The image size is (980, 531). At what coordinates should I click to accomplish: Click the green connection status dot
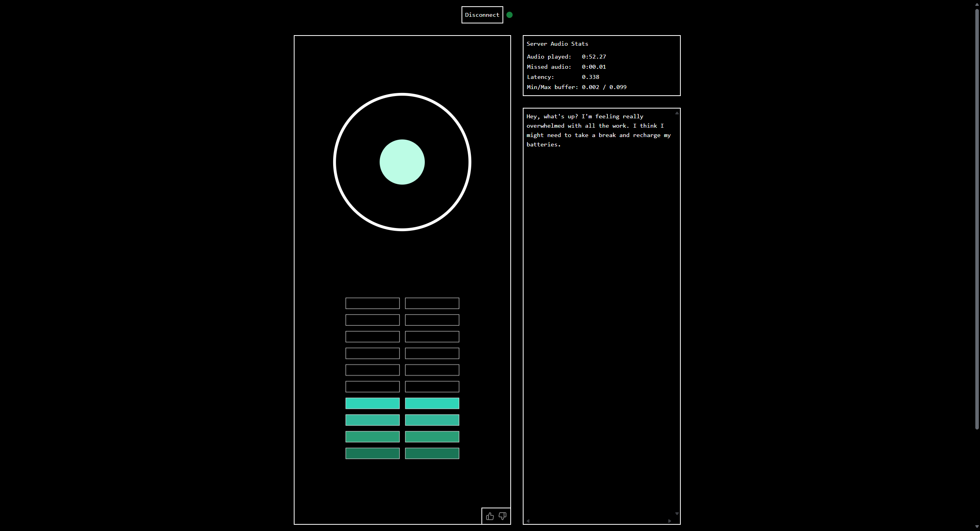tap(509, 15)
